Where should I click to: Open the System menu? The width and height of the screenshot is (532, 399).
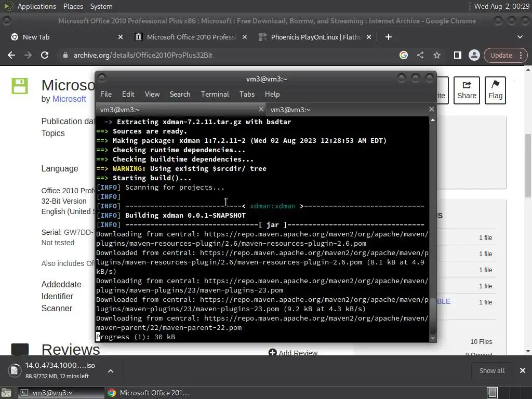point(101,6)
